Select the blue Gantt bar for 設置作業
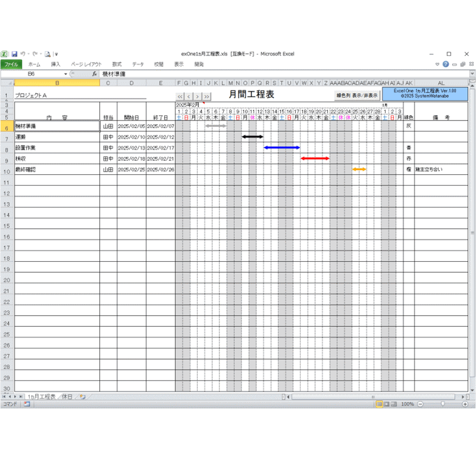The image size is (476, 476). (x=282, y=147)
